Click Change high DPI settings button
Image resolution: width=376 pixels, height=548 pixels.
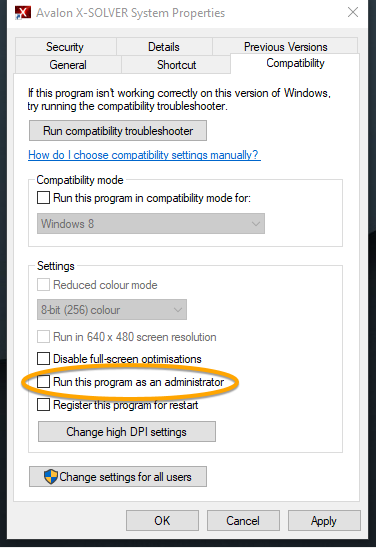[126, 432]
